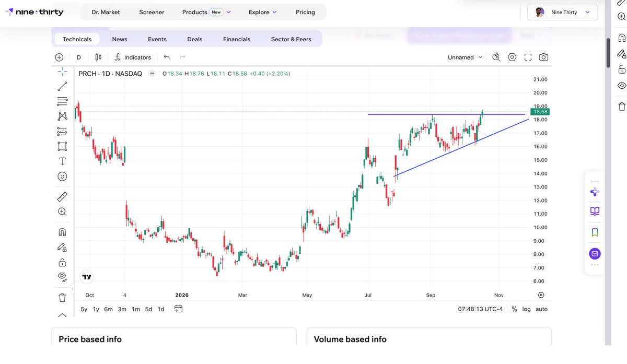This screenshot has height=364, width=627.
Task: Hide all drawings with chart toolbar eye icon
Action: click(x=62, y=277)
